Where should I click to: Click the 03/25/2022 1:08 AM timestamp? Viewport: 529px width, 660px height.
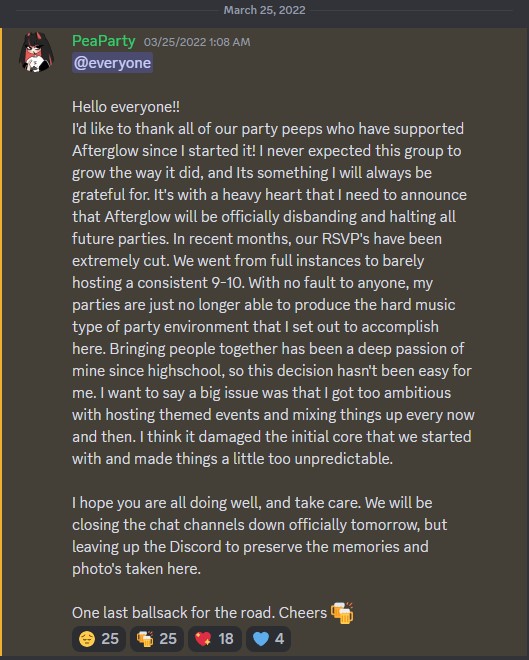point(197,42)
